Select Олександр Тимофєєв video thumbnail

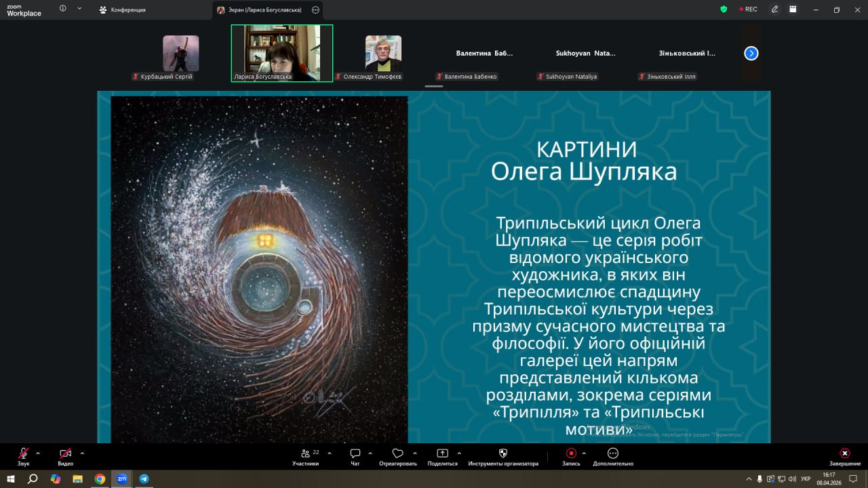383,54
